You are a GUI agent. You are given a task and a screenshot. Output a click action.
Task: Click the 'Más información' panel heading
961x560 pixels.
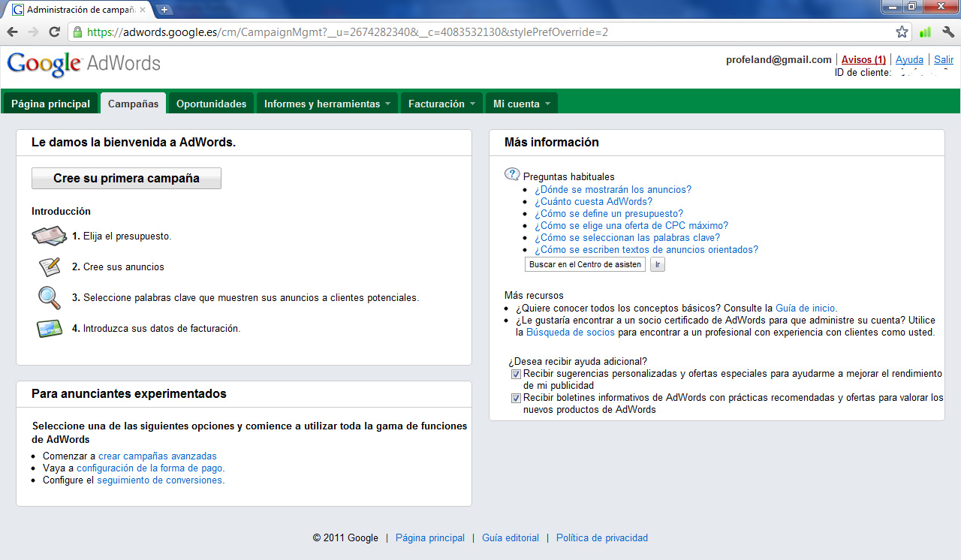tap(552, 142)
